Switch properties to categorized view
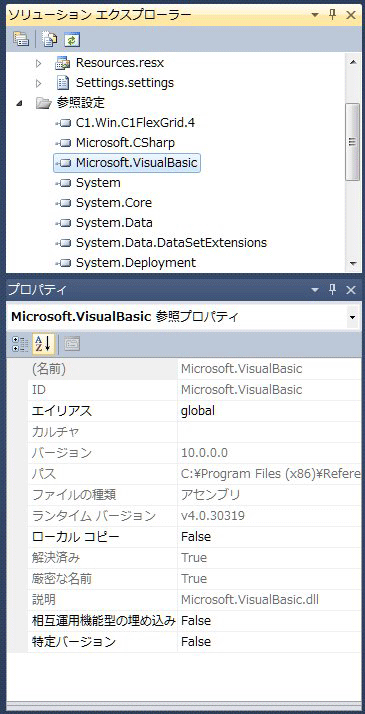The image size is (365, 714). pyautogui.click(x=20, y=344)
